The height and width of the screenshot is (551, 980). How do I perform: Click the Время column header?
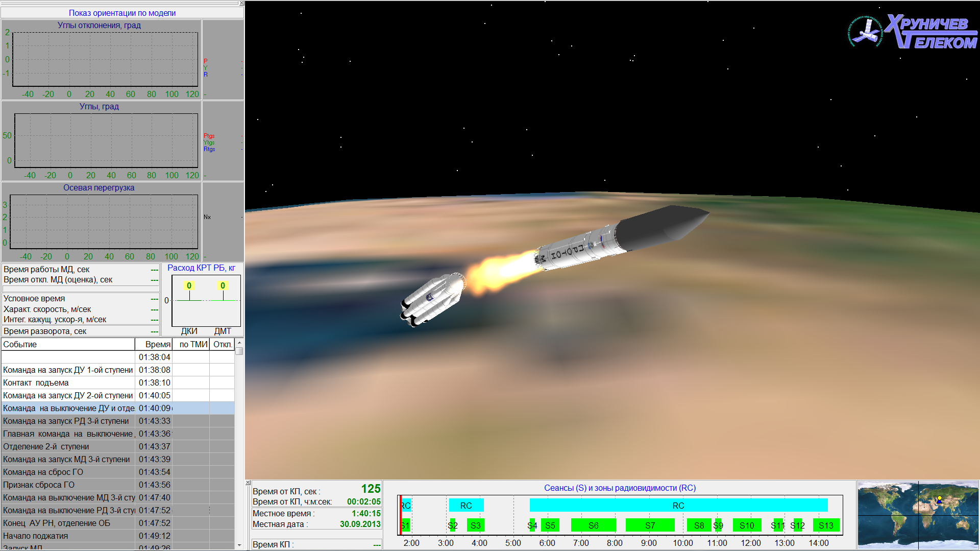[x=154, y=344]
